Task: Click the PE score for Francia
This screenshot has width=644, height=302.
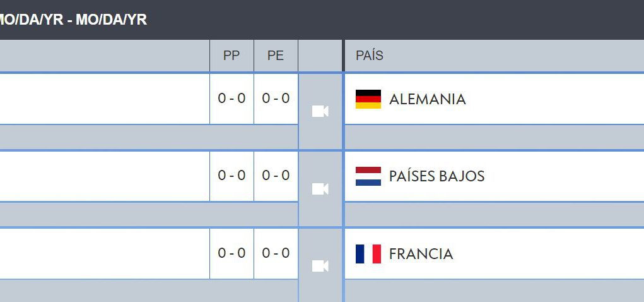Action: point(276,253)
